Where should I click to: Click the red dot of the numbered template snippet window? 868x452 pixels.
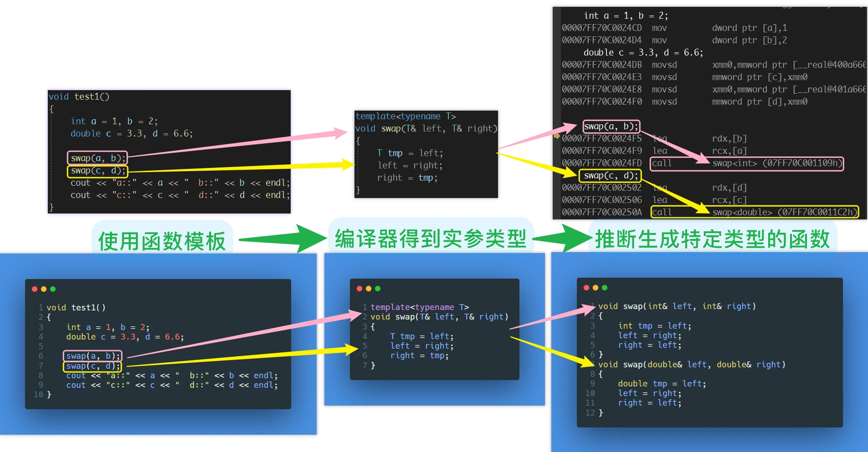360,289
